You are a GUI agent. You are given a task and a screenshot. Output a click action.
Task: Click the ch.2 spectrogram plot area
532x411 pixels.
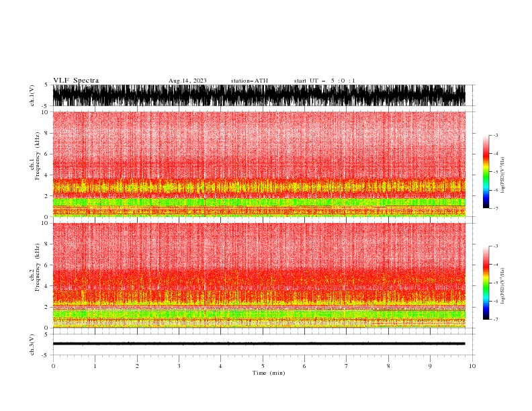click(259, 275)
